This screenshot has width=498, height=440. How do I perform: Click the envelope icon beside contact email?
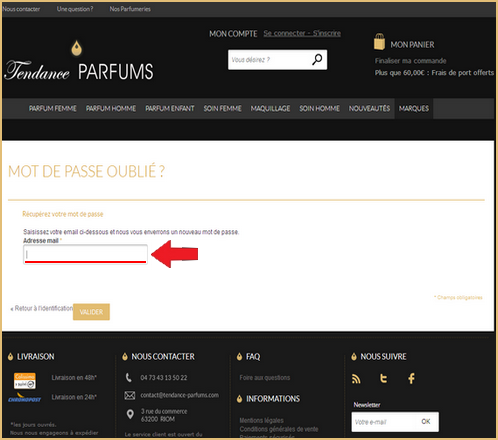pyautogui.click(x=130, y=395)
